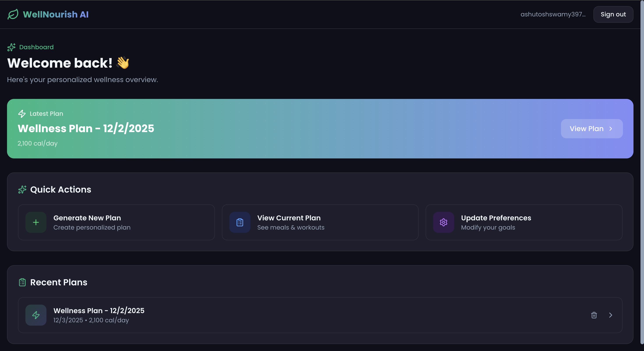Click the sparkle icon next to Quick Actions

pyautogui.click(x=22, y=190)
